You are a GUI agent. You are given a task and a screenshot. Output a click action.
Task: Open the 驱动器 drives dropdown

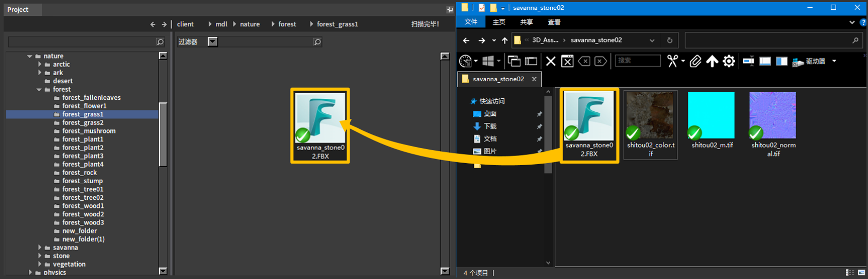(x=834, y=61)
